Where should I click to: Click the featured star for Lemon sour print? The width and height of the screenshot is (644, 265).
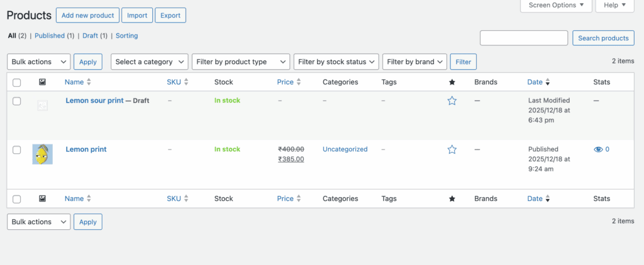pos(452,100)
